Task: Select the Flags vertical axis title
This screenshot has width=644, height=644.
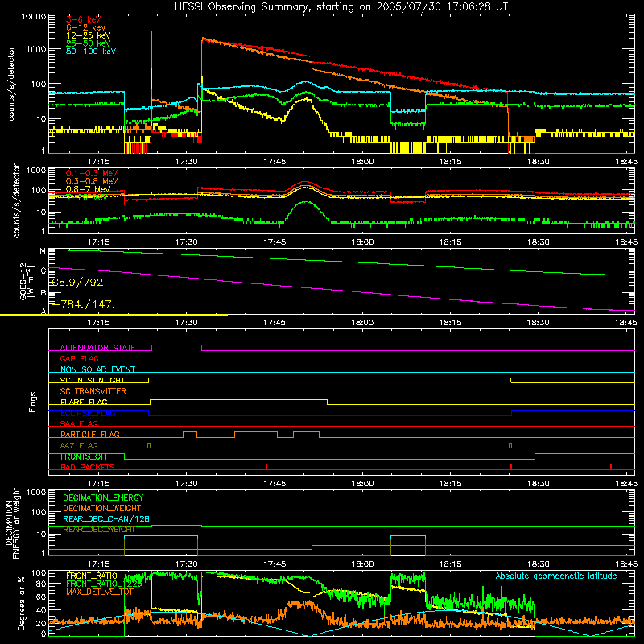Action: point(33,402)
